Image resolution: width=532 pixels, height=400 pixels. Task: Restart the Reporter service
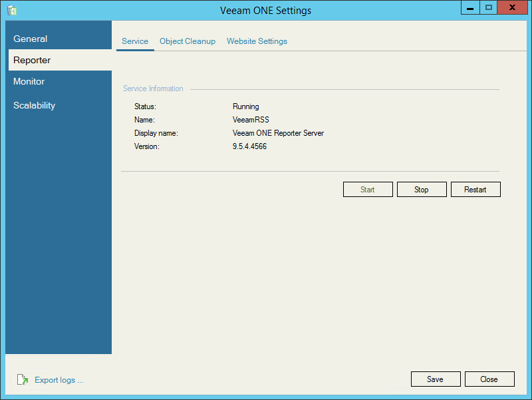(x=475, y=190)
